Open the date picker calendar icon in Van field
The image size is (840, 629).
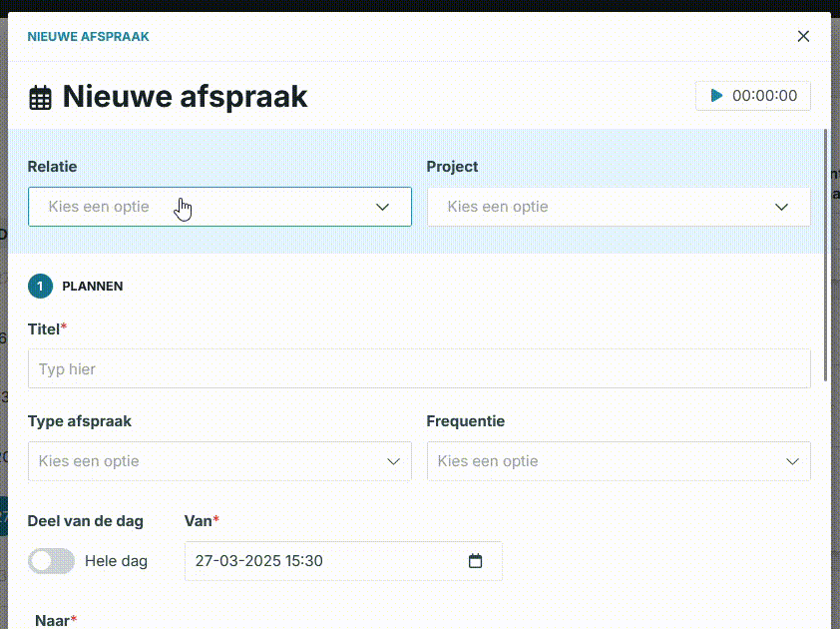pyautogui.click(x=475, y=561)
